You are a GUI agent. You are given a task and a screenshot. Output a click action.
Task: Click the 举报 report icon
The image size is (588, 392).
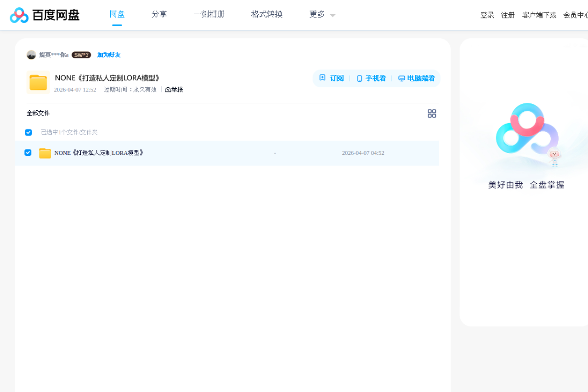(167, 89)
